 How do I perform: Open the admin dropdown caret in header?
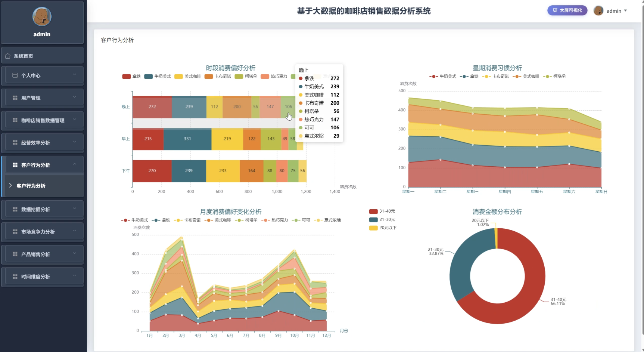click(626, 11)
